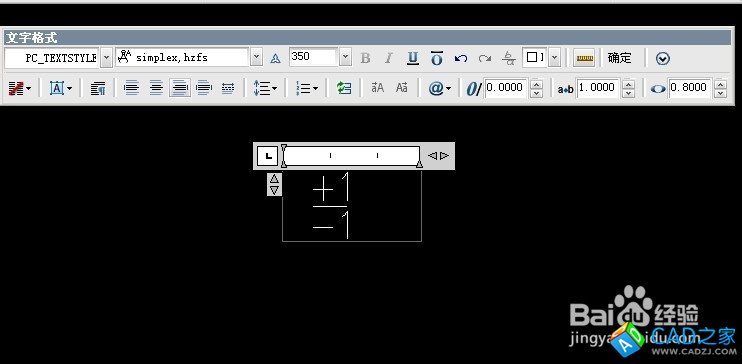Open the line spacing menu
742x364 pixels.
(265, 88)
